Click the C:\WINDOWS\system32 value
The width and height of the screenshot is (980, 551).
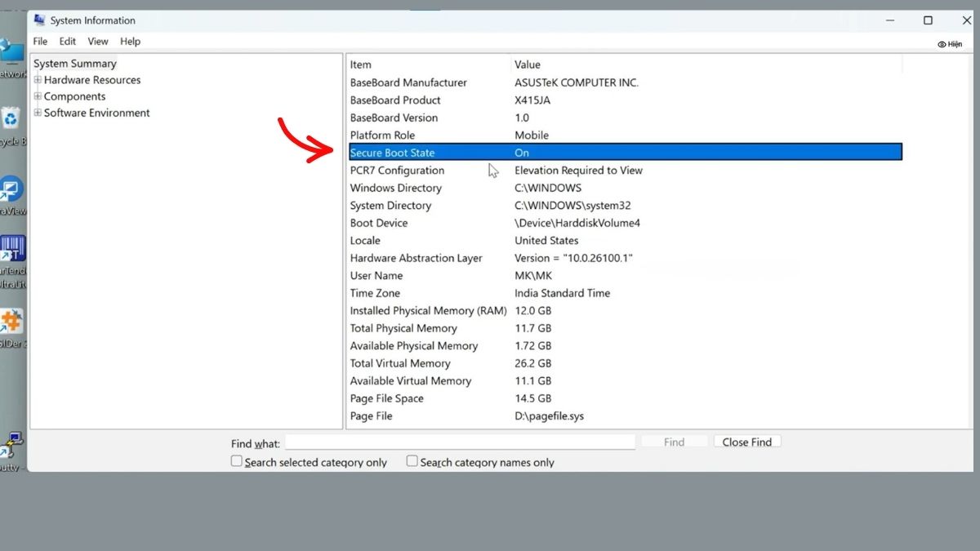pyautogui.click(x=572, y=206)
